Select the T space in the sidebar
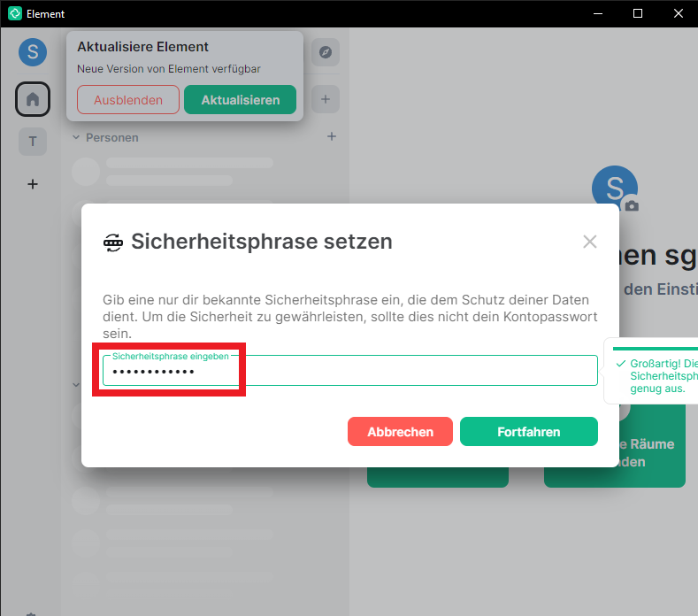 tap(33, 142)
